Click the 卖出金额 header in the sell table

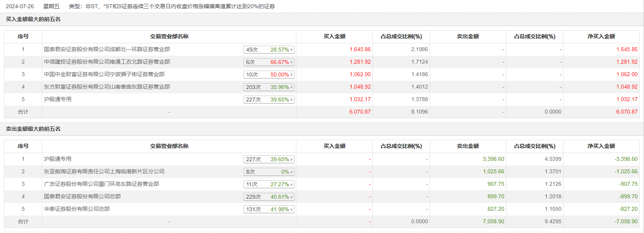coord(468,146)
